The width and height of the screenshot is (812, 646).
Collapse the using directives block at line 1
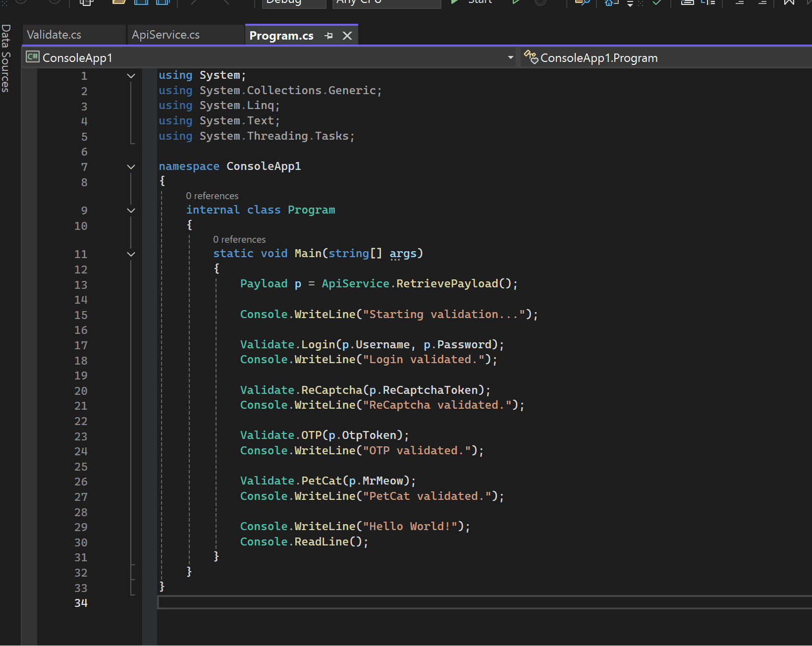point(131,76)
